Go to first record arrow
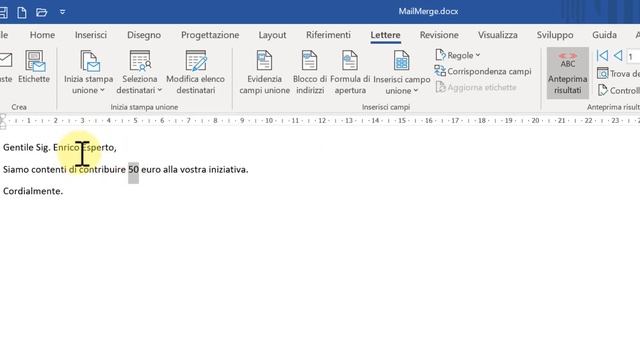The width and height of the screenshot is (640, 360). (x=602, y=56)
